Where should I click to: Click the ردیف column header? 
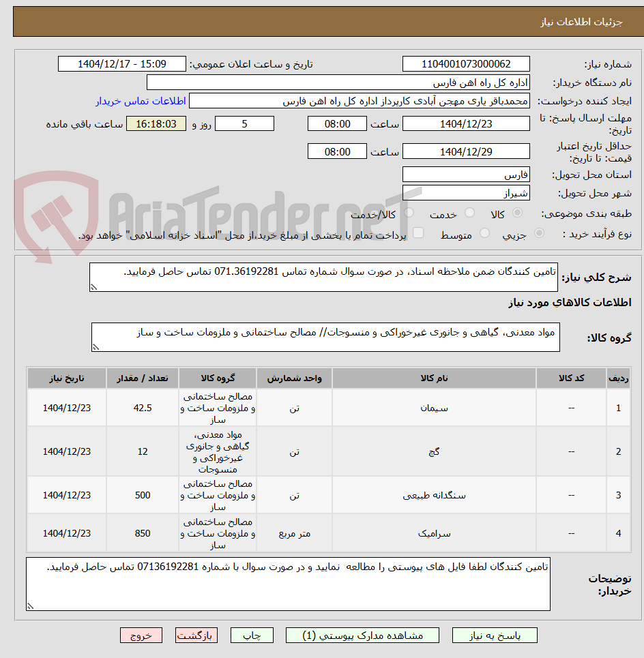(x=618, y=378)
